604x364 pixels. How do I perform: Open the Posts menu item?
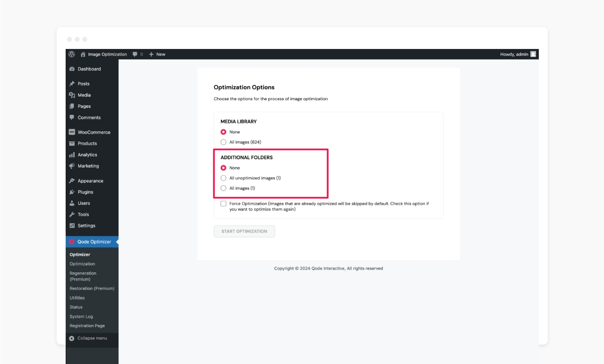pyautogui.click(x=84, y=84)
